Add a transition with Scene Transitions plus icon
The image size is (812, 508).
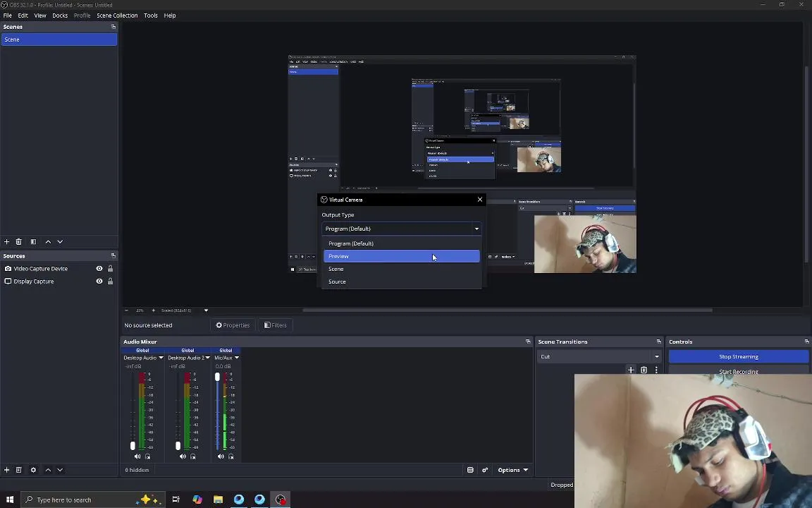coord(631,370)
